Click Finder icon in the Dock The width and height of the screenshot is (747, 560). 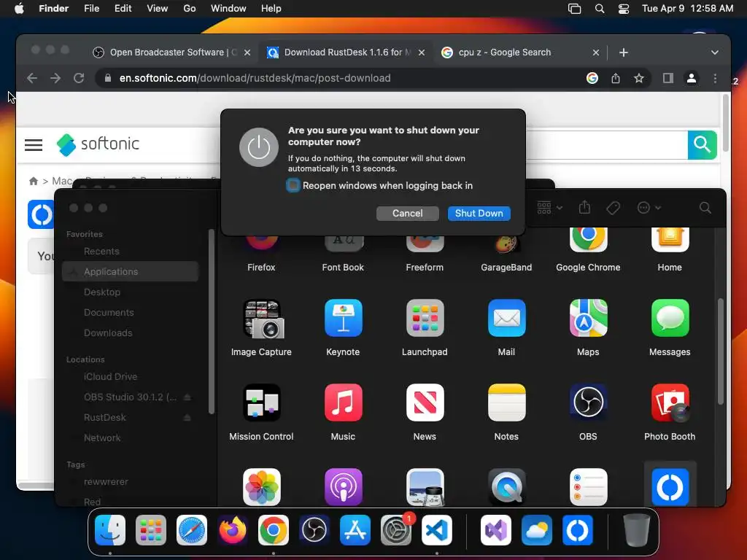point(110,530)
